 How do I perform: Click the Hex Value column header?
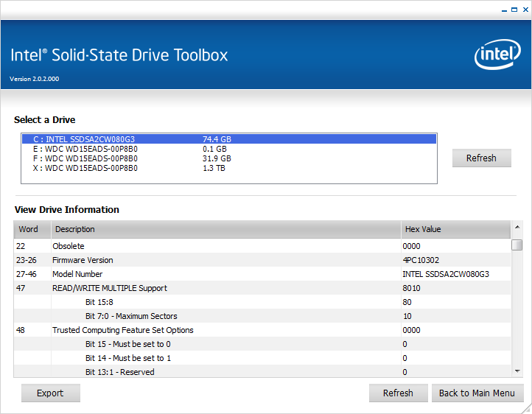pyautogui.click(x=455, y=229)
